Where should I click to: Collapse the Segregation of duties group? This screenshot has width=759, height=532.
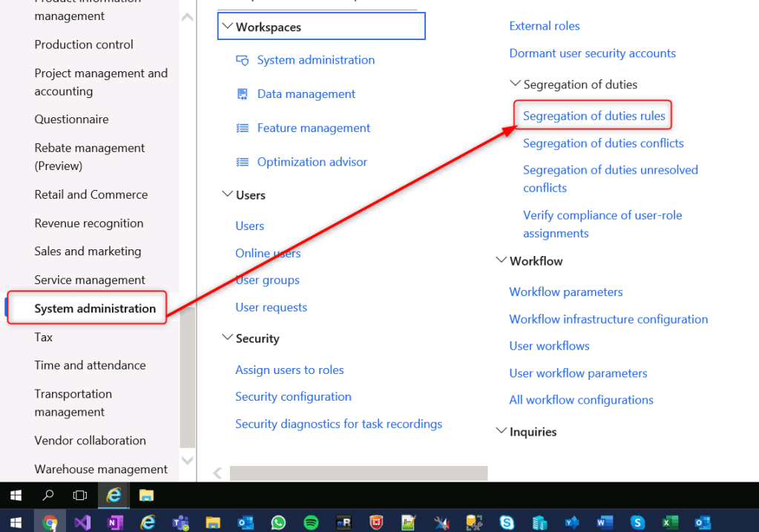pyautogui.click(x=515, y=85)
